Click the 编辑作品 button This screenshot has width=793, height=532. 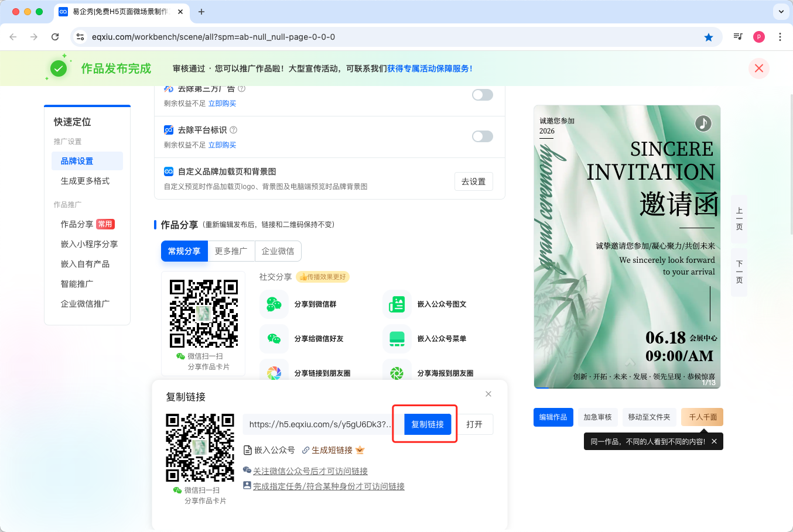[553, 417]
